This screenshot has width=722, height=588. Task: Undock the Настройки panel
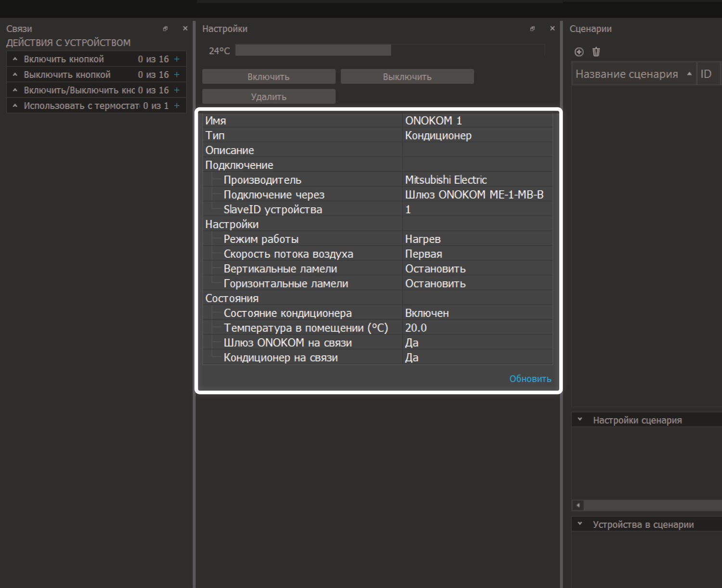pyautogui.click(x=532, y=29)
